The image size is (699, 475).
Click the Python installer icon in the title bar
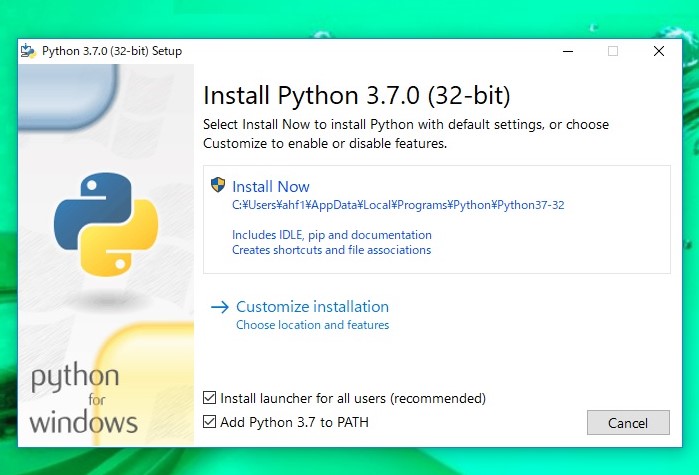pos(28,51)
